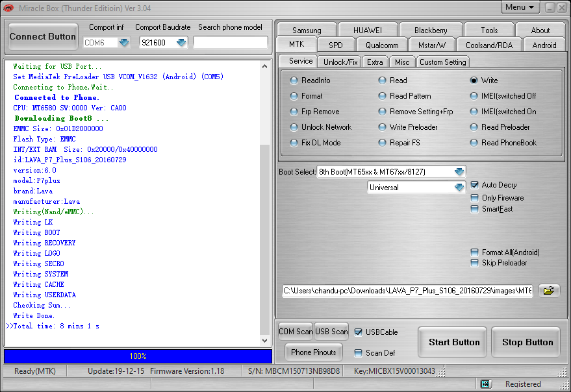
Task: Click the COM Scan button
Action: pos(296,332)
